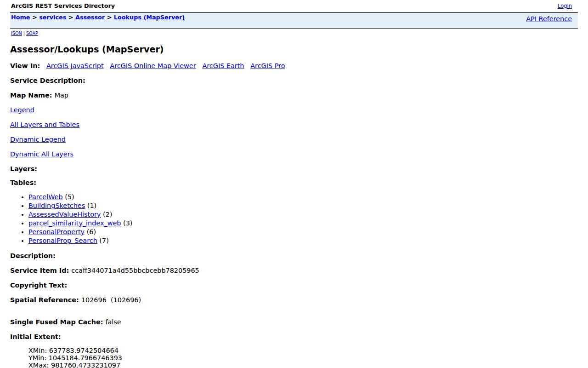The image size is (588, 368).
Task: Click the Assessor/Lookups (MapServer) page heading
Action: point(87,49)
